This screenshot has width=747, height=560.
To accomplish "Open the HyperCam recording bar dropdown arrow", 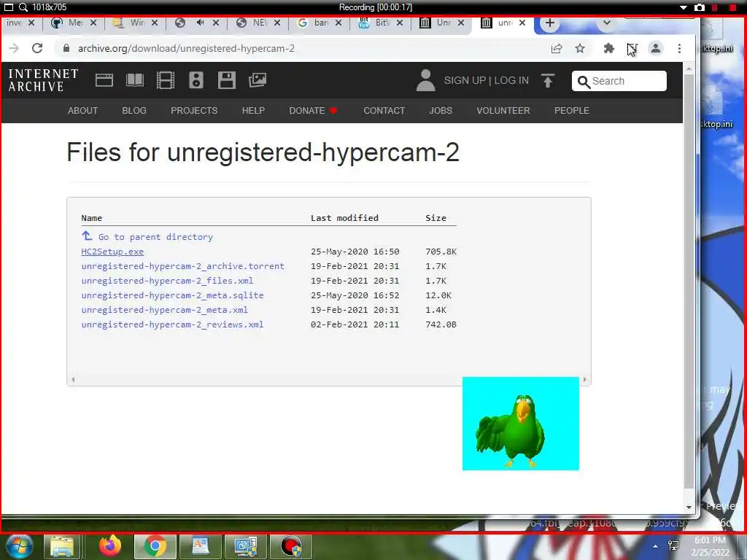I will (x=683, y=7).
